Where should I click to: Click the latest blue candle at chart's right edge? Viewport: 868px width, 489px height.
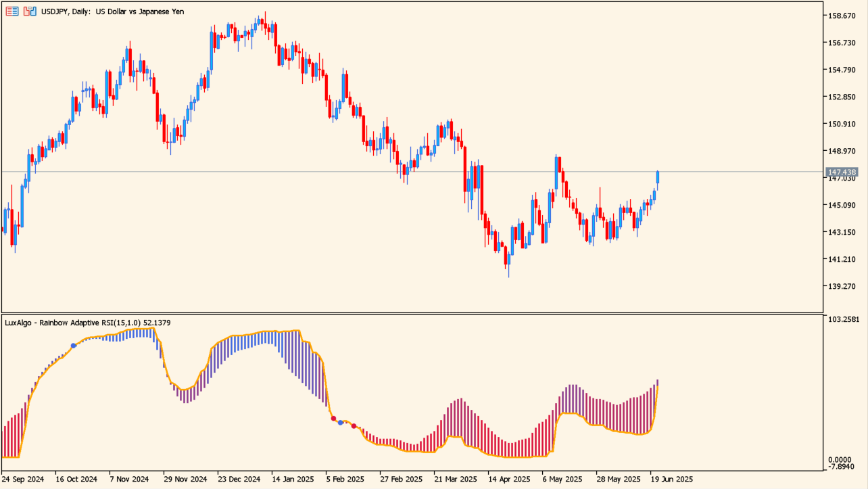(x=658, y=177)
